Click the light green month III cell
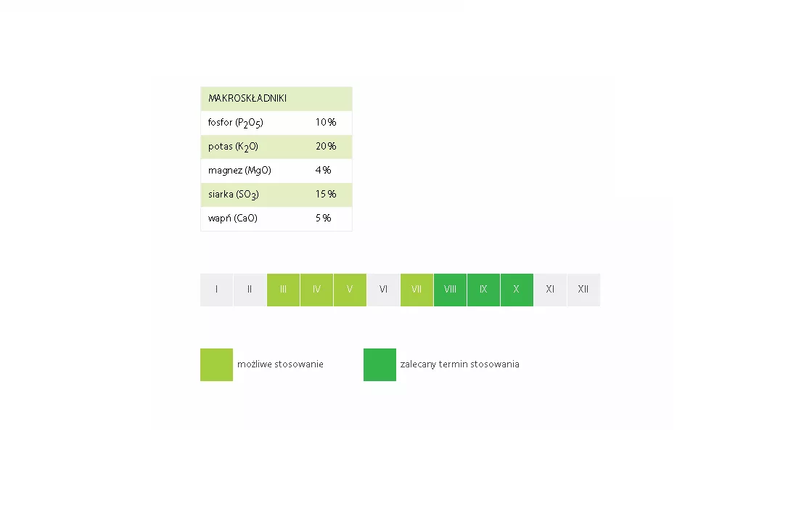The height and width of the screenshot is (506, 812). point(283,290)
